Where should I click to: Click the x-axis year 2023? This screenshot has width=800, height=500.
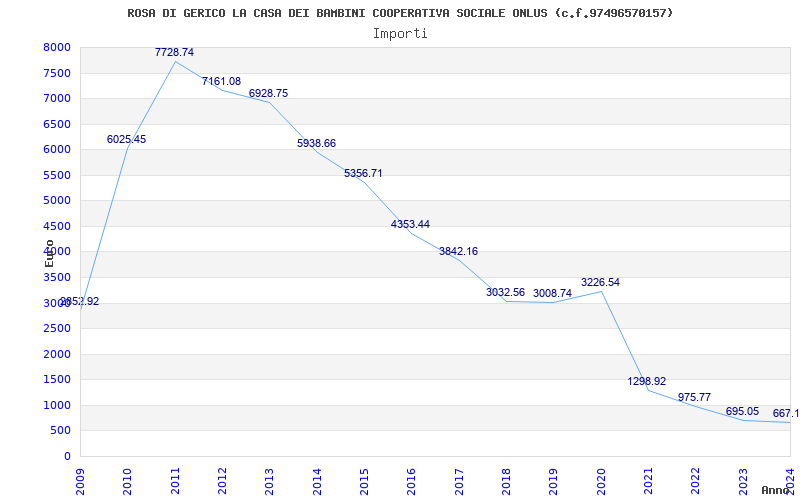[743, 482]
